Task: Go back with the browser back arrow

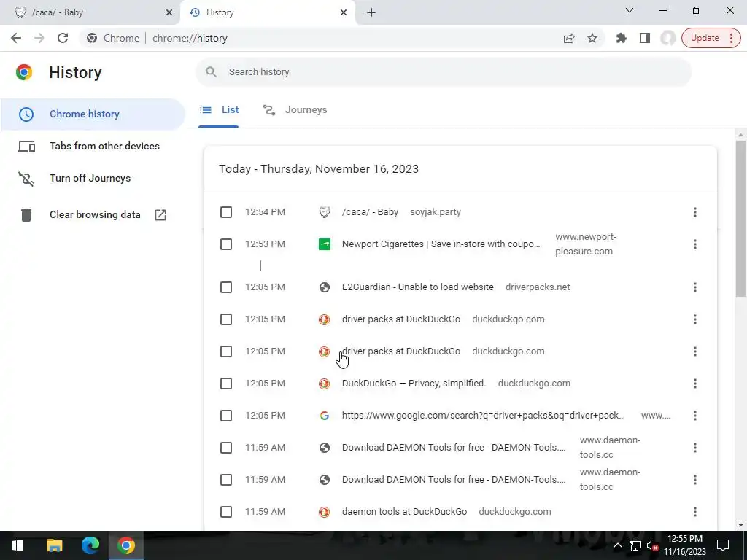Action: (16, 38)
